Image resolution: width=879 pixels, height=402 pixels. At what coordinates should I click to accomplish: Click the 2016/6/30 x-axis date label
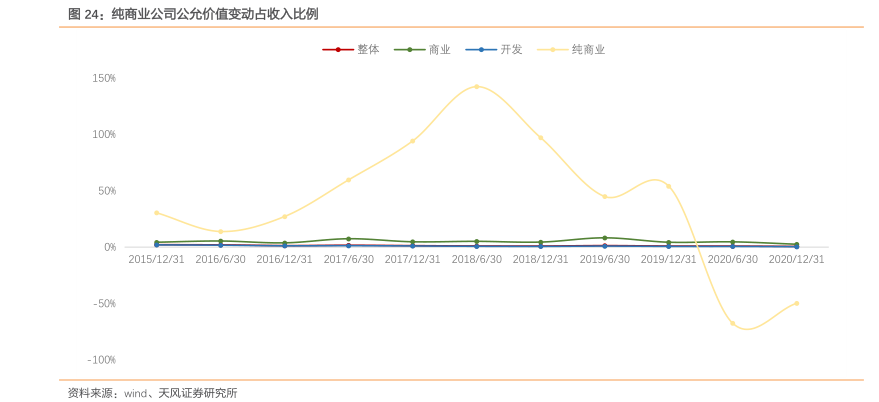coord(220,259)
